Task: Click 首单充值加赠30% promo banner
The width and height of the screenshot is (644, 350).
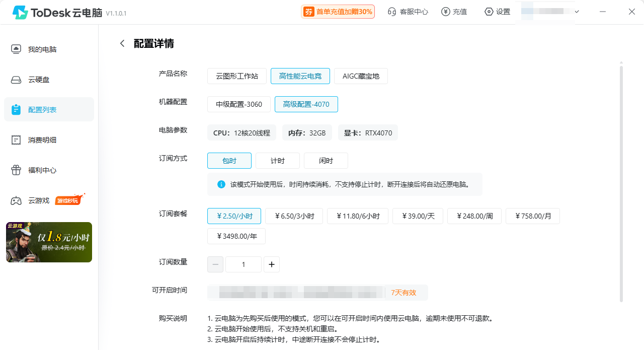Action: [338, 12]
